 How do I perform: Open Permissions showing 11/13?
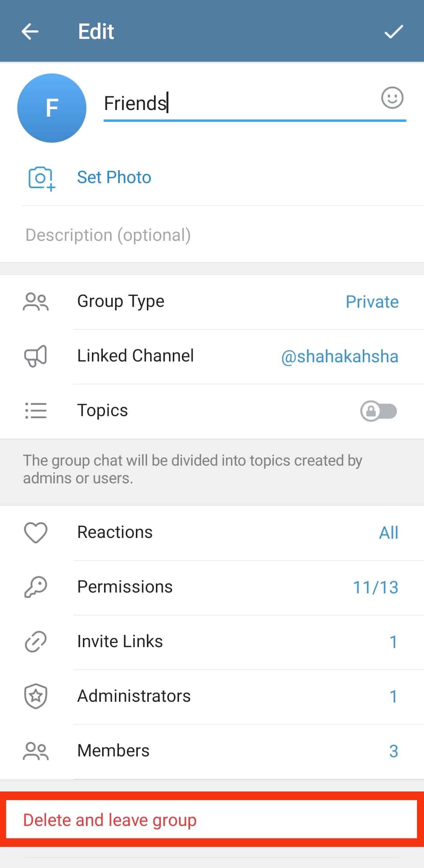point(375,587)
